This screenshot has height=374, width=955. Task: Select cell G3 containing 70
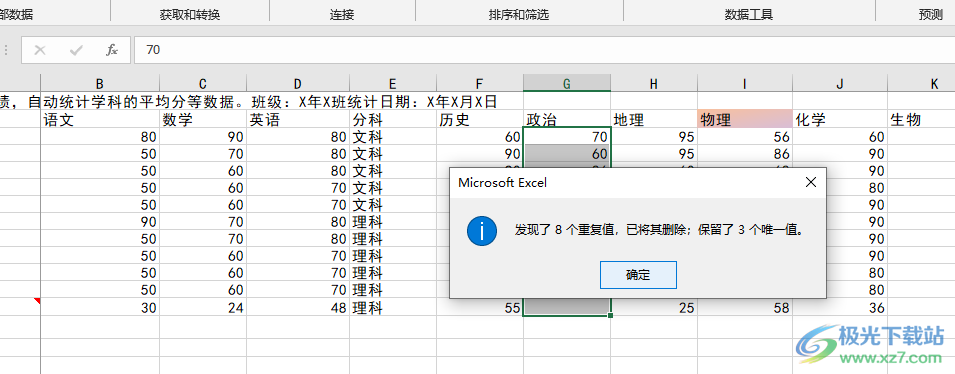567,137
